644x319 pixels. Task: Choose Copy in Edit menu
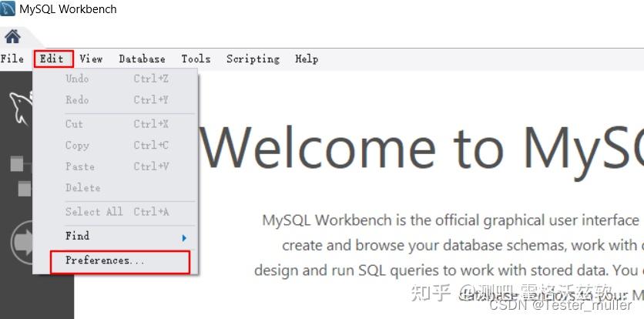pyautogui.click(x=116, y=145)
